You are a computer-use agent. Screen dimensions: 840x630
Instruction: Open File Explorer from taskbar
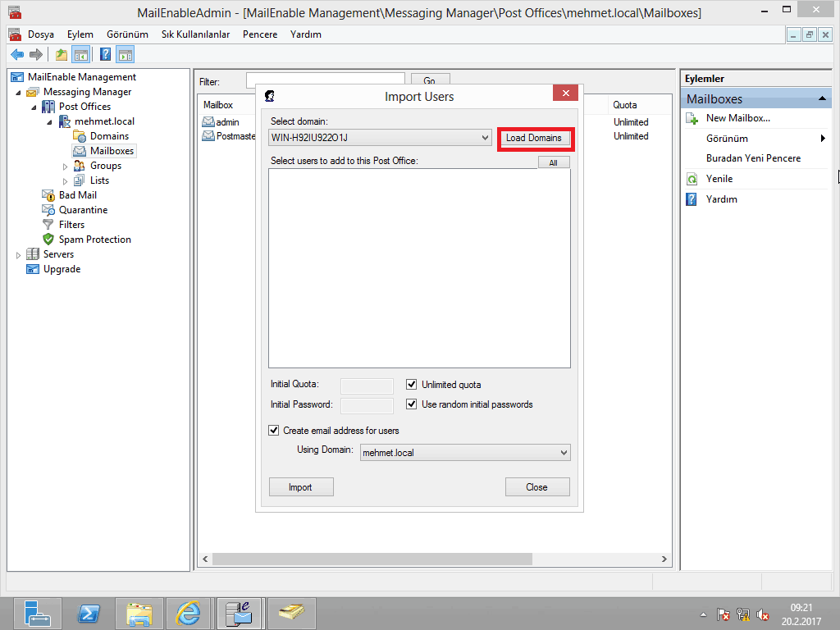pos(139,614)
